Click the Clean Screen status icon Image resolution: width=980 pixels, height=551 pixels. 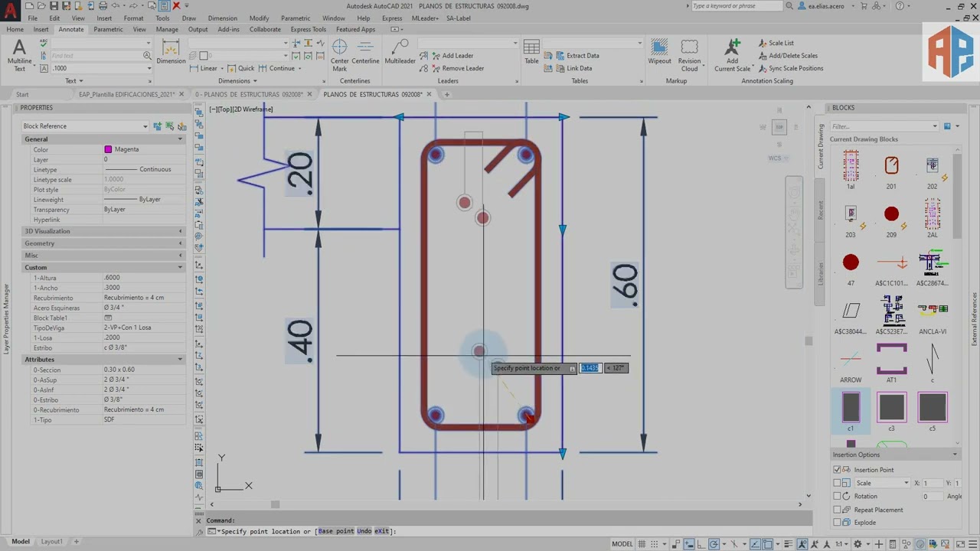click(x=960, y=544)
